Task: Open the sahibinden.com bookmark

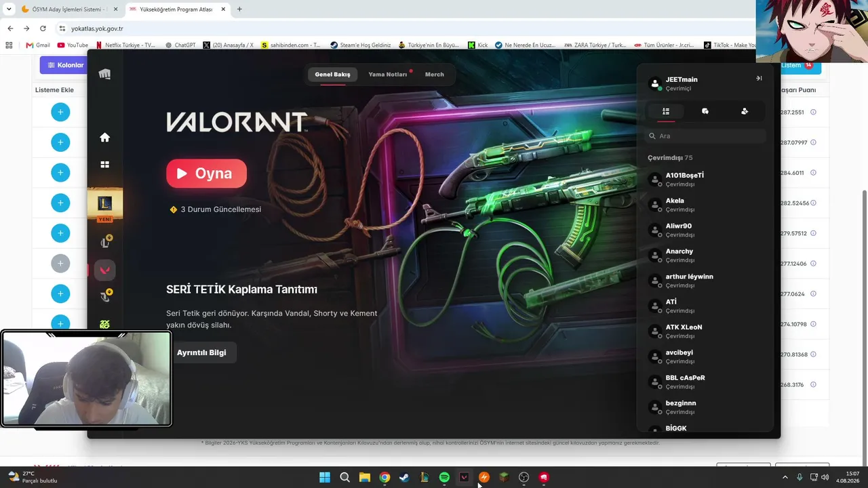Action: [x=291, y=45]
